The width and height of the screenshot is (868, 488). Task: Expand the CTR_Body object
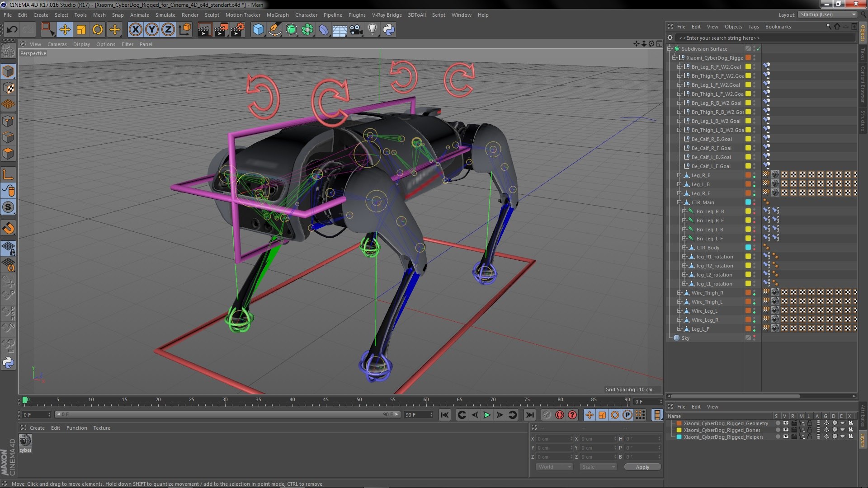pos(684,248)
